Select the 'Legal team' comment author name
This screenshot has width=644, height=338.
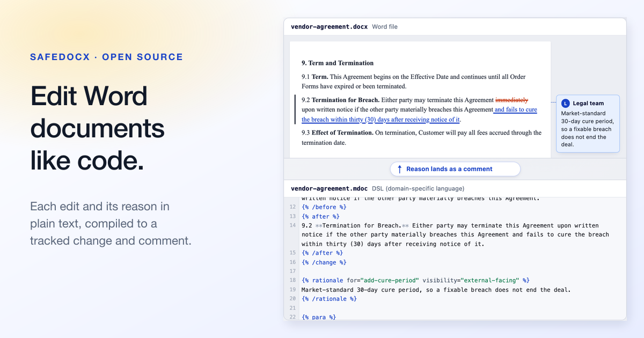[588, 103]
